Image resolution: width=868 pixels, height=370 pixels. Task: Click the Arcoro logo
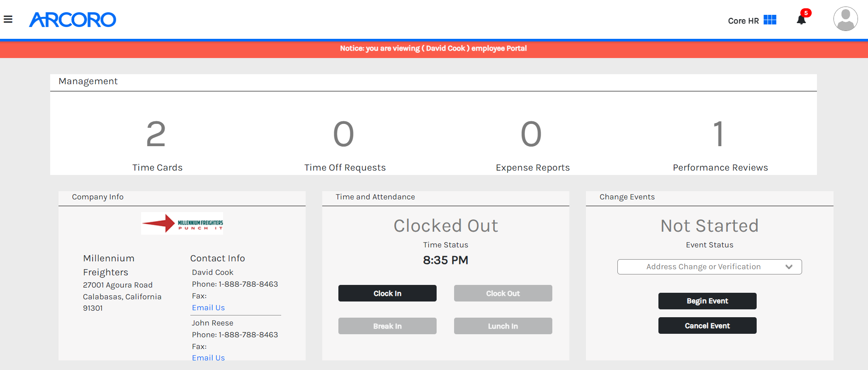click(72, 20)
